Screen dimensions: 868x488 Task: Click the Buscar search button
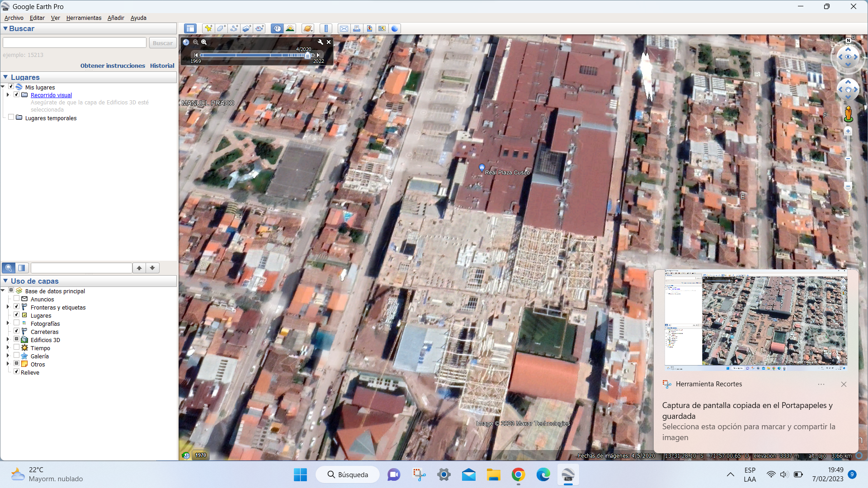(x=162, y=43)
